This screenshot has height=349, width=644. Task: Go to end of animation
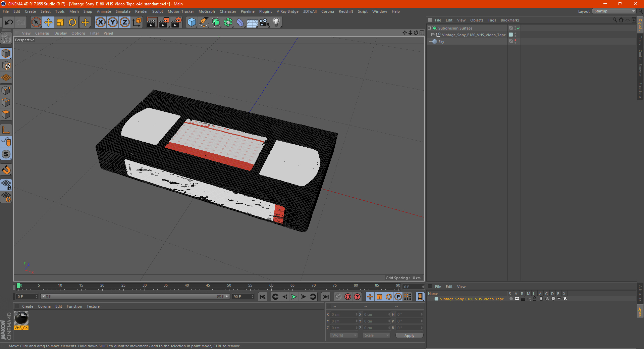(325, 297)
